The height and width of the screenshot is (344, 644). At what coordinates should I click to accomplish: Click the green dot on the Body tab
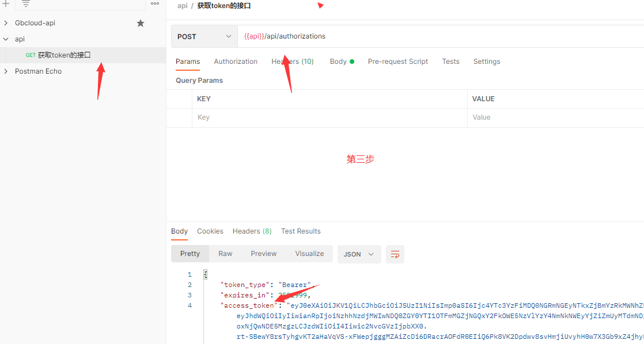click(x=352, y=61)
